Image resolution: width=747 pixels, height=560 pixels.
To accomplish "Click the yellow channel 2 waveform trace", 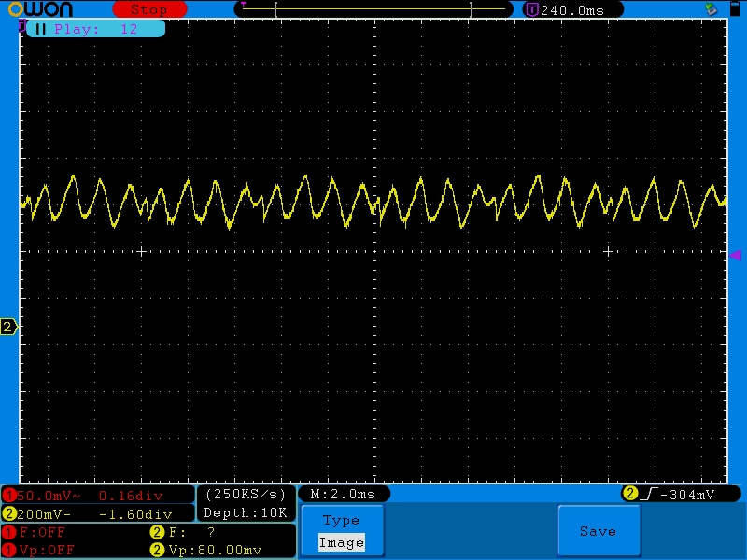I will (373, 202).
